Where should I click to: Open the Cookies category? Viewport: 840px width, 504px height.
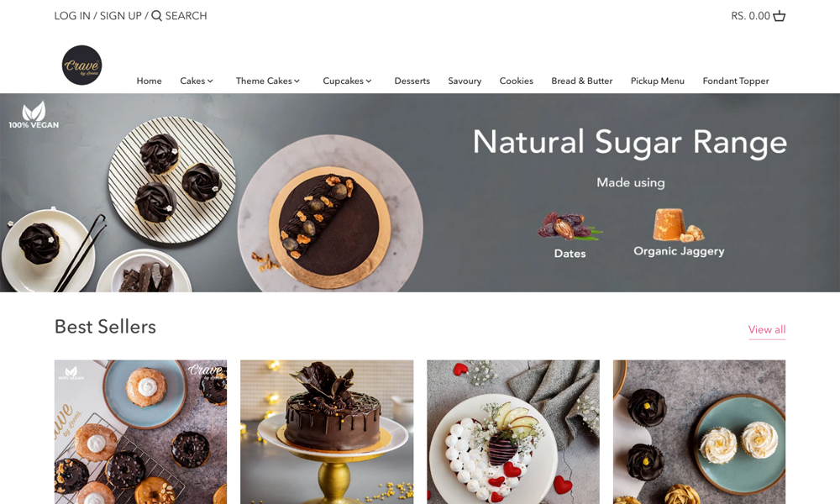click(516, 81)
